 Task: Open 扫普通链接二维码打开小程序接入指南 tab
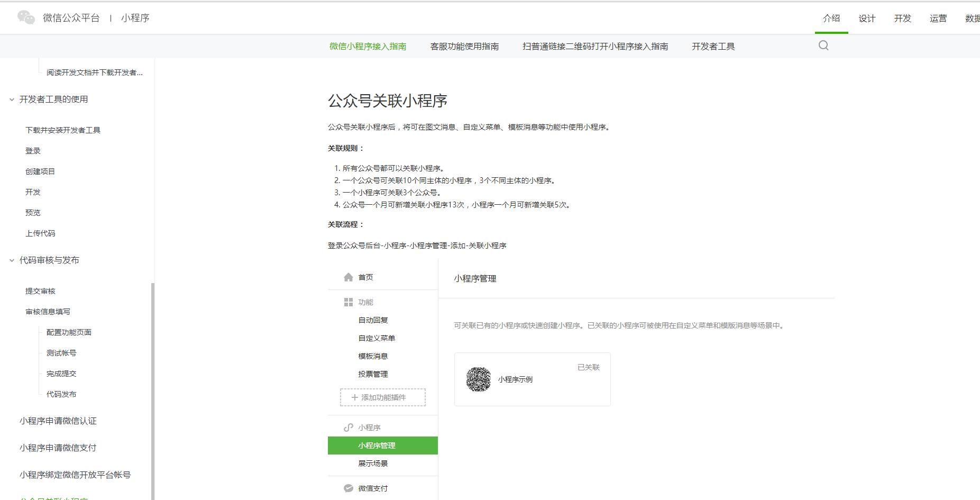tap(596, 47)
